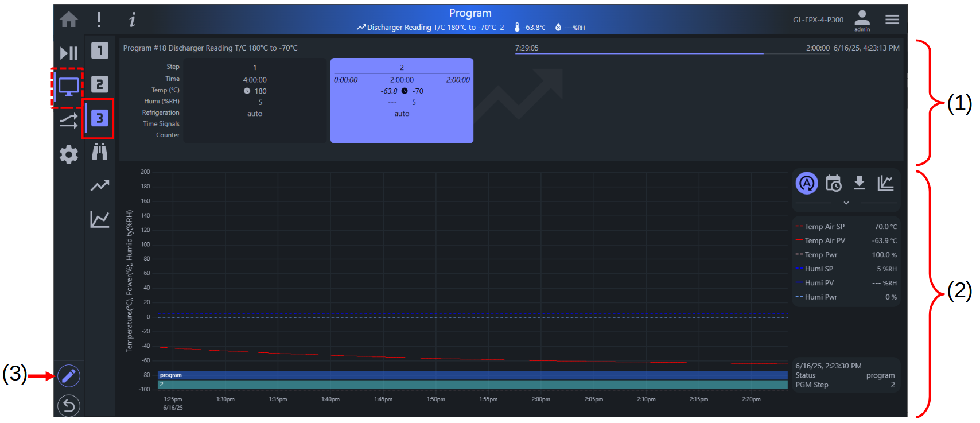Open the admin user account icon

[862, 20]
